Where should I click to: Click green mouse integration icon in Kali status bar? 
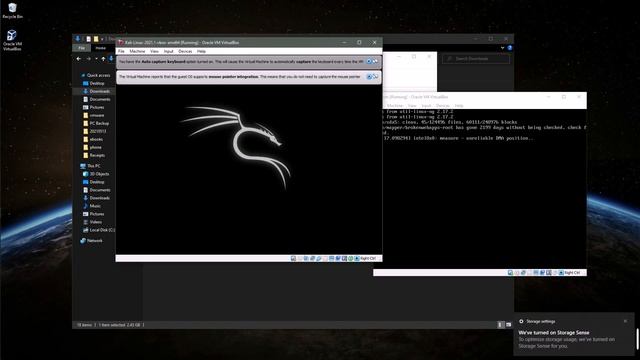coord(350,258)
